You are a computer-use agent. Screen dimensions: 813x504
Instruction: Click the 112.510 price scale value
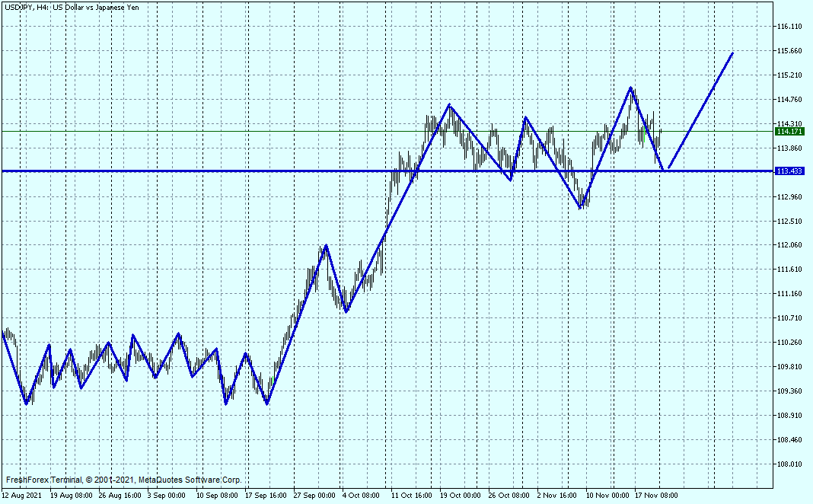(x=789, y=222)
